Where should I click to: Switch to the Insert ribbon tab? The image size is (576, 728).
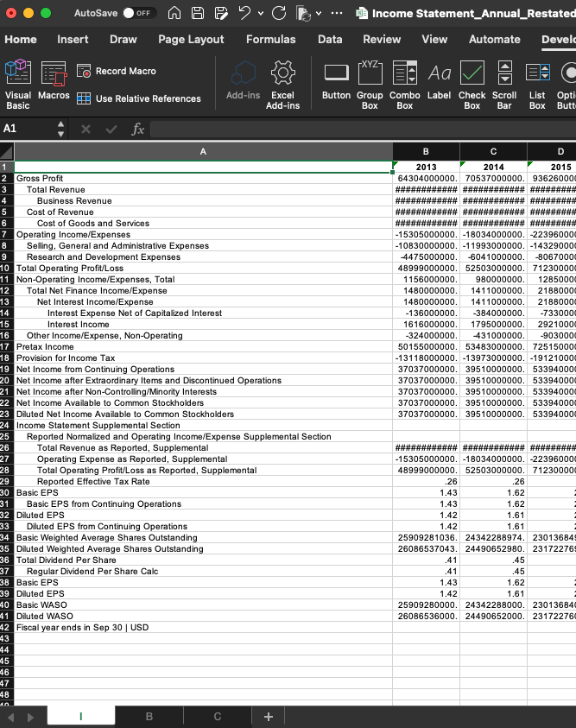click(73, 40)
